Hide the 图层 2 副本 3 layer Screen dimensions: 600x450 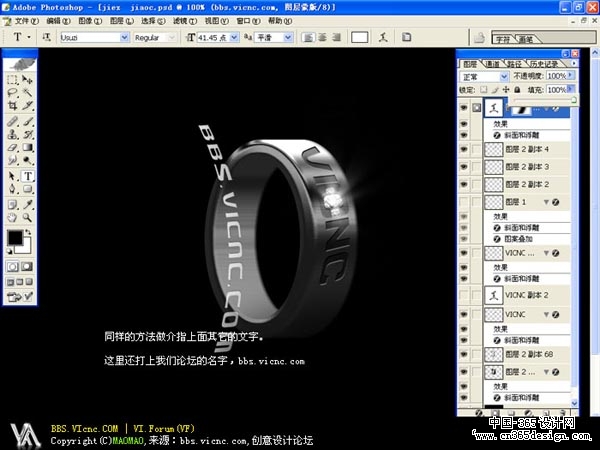pos(464,166)
